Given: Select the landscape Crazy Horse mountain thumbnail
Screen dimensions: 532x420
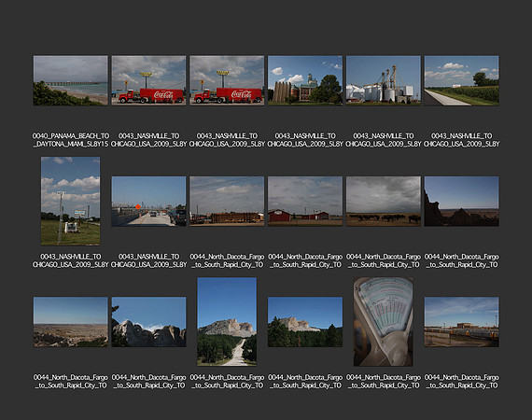Looking at the screenshot, I should point(305,322).
